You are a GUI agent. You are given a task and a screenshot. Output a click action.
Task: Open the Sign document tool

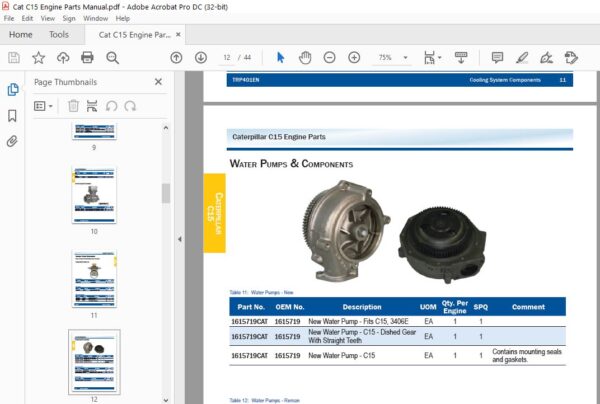pos(546,58)
